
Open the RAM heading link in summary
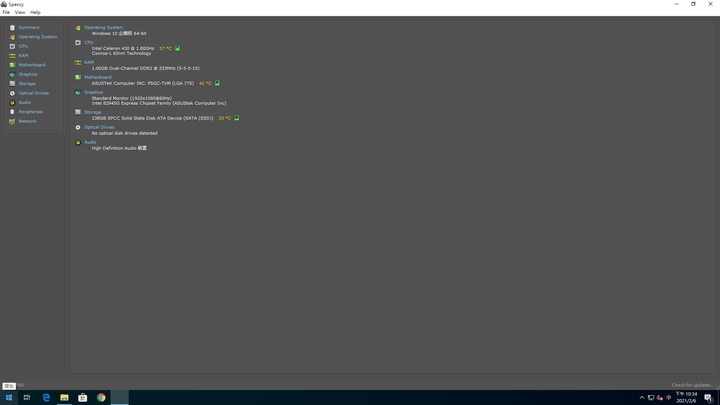point(89,62)
